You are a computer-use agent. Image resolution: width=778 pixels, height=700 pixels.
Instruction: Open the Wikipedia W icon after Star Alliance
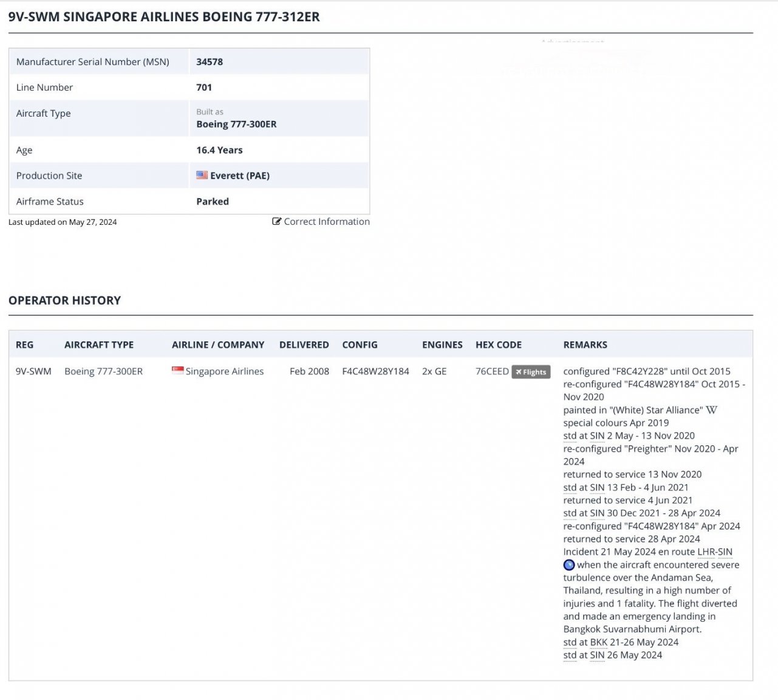(712, 410)
